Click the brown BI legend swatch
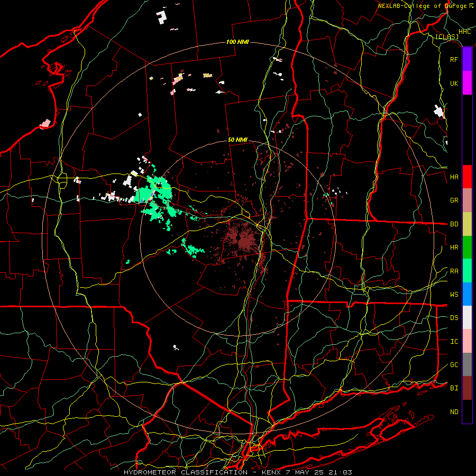Screen dimensions: 476x476 point(467,388)
